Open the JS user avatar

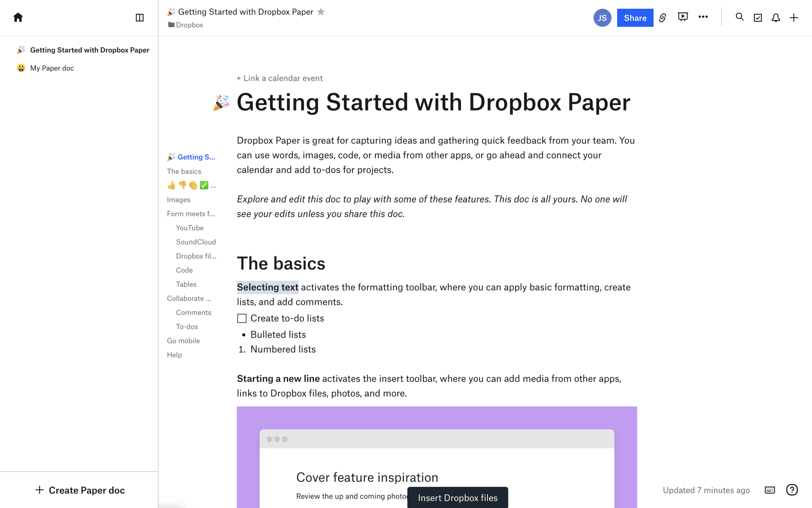point(602,18)
